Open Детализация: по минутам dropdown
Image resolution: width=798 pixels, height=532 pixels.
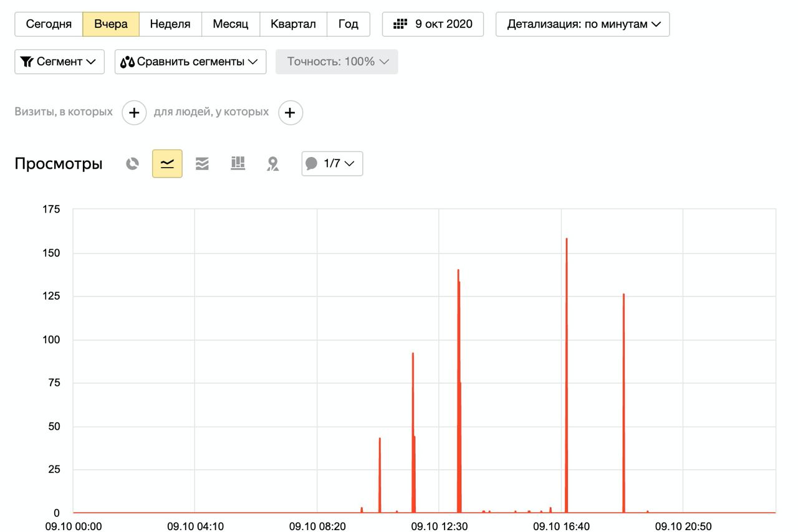tap(583, 24)
